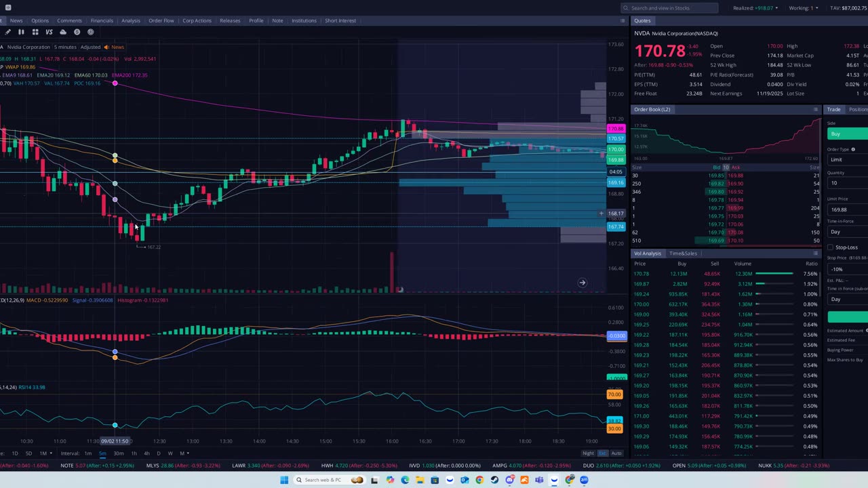Switch to the Financials tab
Viewport: 868px width, 488px height.
(102, 20)
